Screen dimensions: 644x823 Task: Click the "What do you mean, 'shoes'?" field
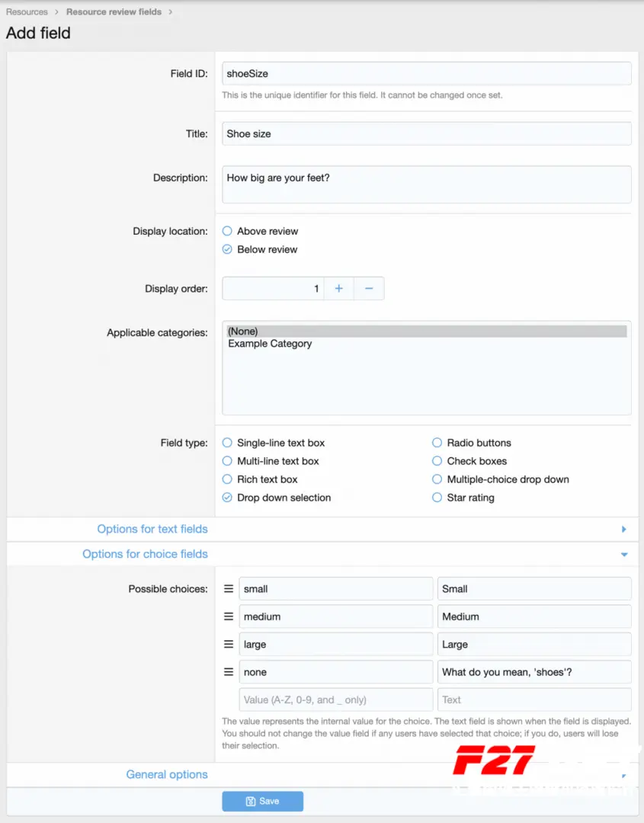tap(534, 672)
